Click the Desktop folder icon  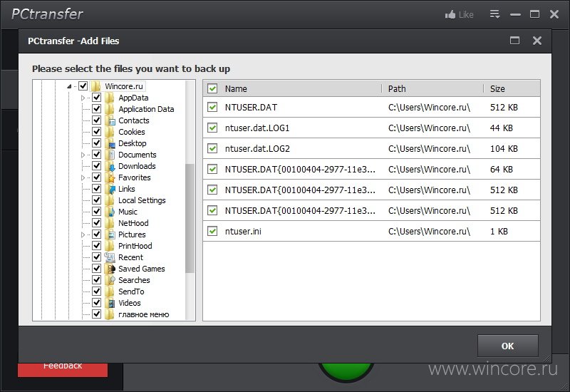point(109,143)
